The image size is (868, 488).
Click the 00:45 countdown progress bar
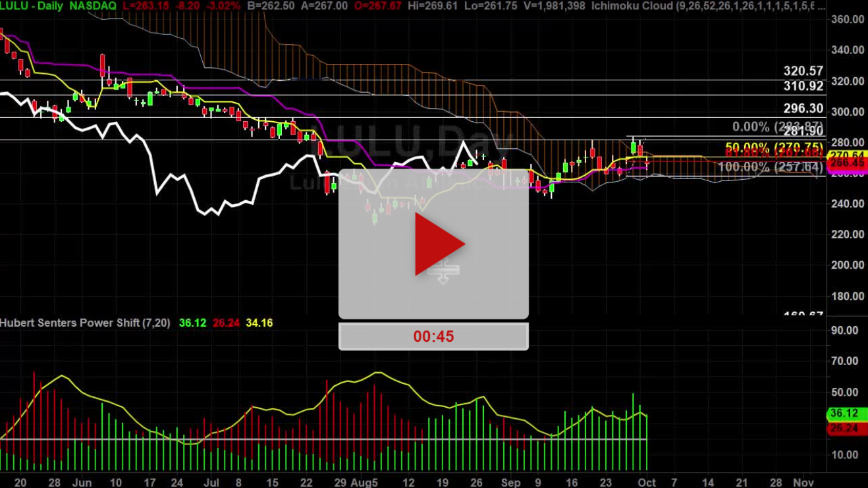[433, 336]
